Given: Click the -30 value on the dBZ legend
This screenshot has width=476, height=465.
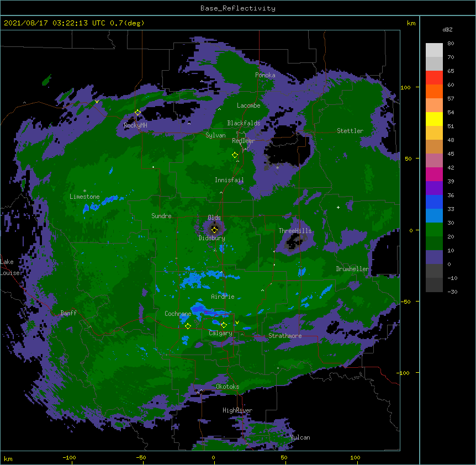Looking at the screenshot, I should 452,292.
